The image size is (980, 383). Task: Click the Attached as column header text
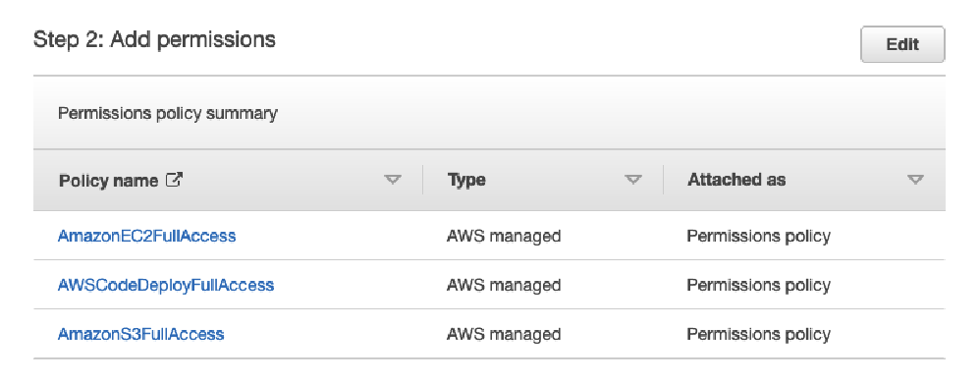(x=736, y=180)
